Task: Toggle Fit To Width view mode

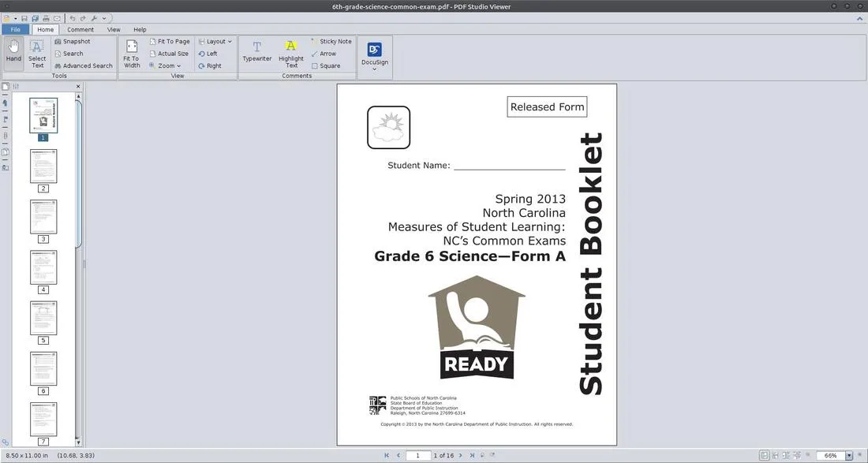Action: [x=130, y=53]
